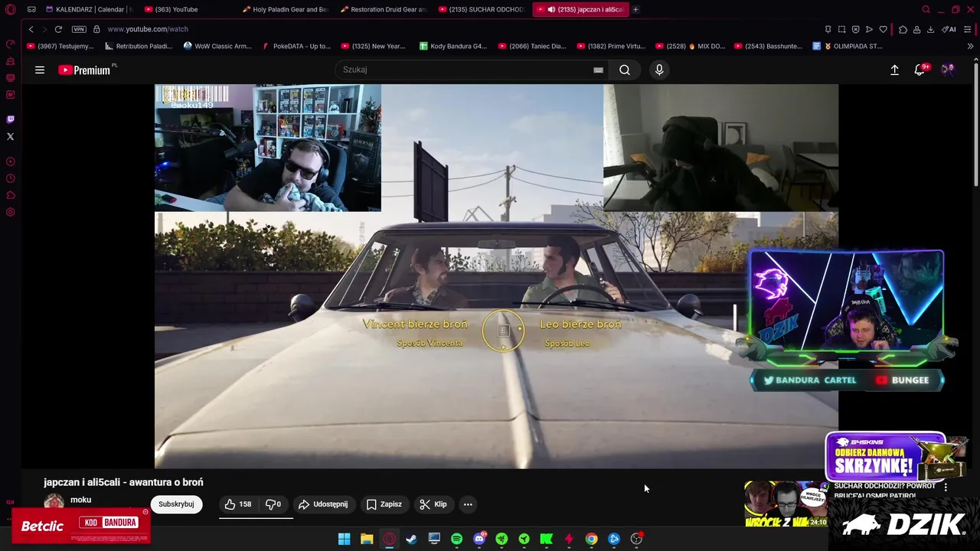The width and height of the screenshot is (980, 551).
Task: Open Steam from taskbar
Action: (x=411, y=539)
